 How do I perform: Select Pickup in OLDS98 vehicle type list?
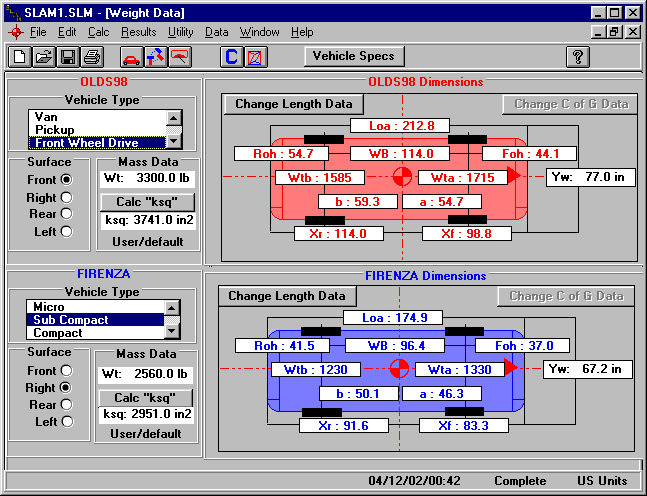tap(97, 130)
